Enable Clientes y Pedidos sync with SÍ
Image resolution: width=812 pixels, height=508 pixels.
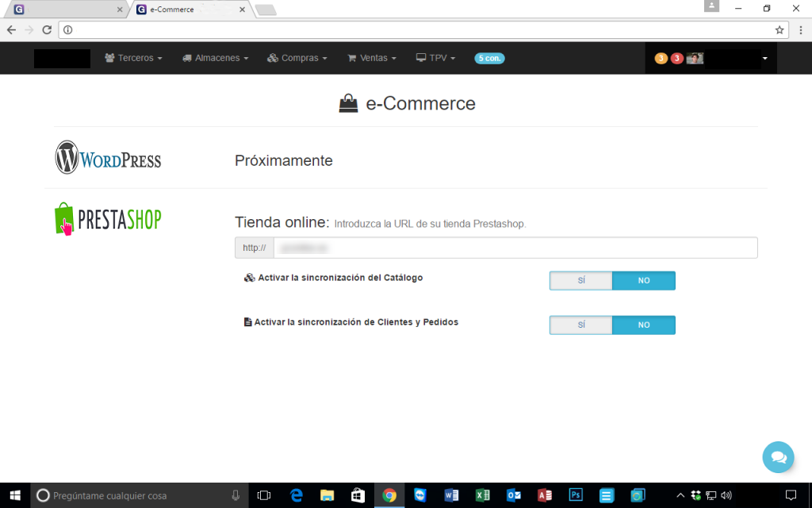pyautogui.click(x=581, y=325)
